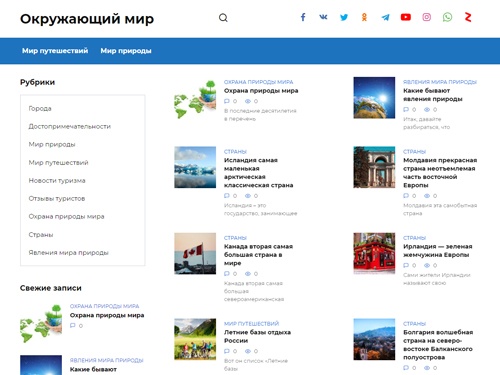Go to the Окружающий мир site title

click(x=87, y=19)
